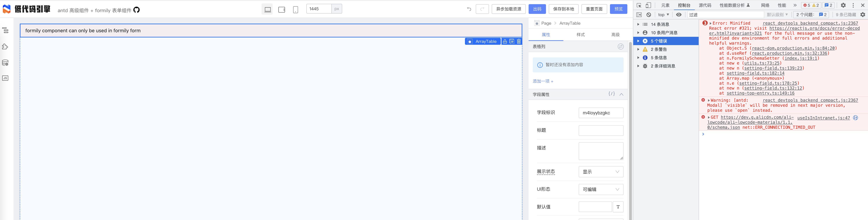Switch canvas to mobile viewport mode
This screenshot has height=220, width=868.
[296, 9]
